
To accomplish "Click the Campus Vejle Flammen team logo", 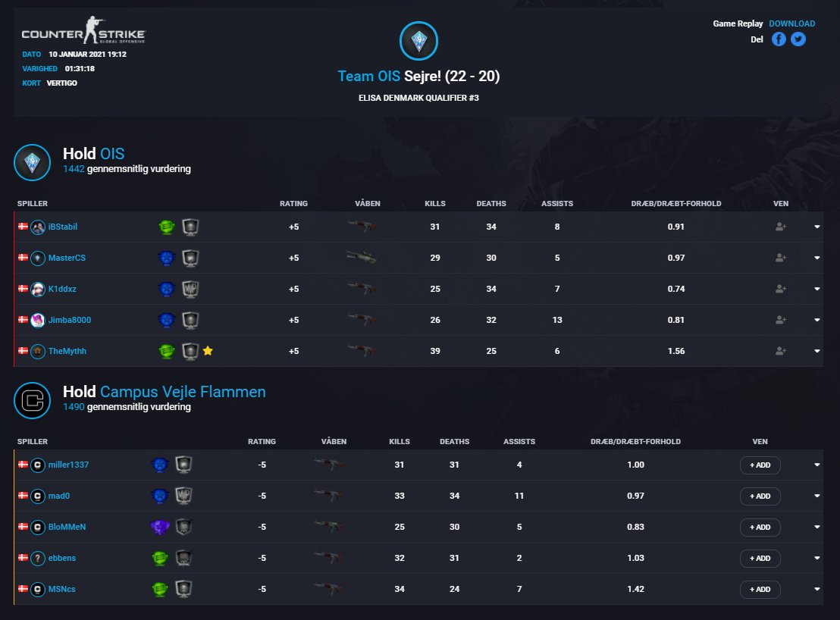I will point(32,400).
